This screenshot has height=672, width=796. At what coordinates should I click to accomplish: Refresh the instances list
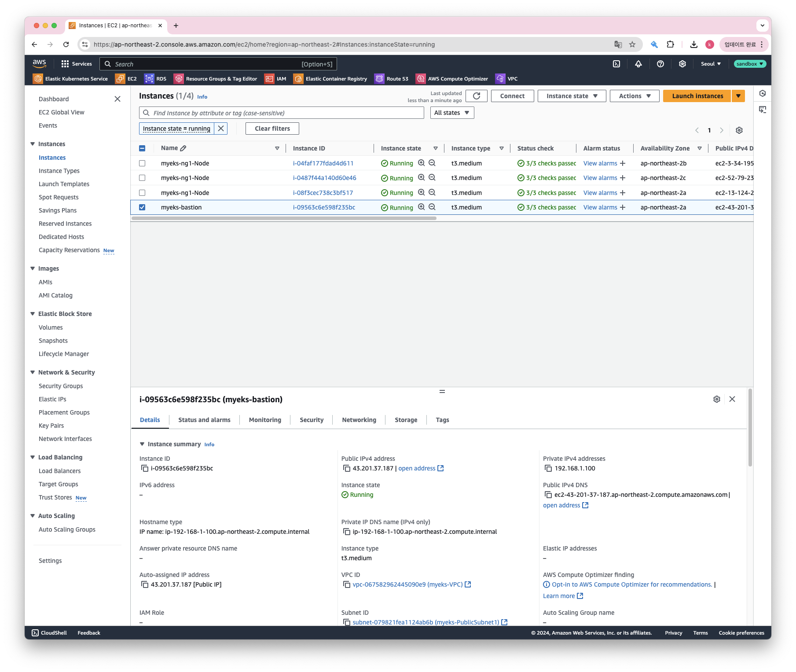(x=477, y=96)
